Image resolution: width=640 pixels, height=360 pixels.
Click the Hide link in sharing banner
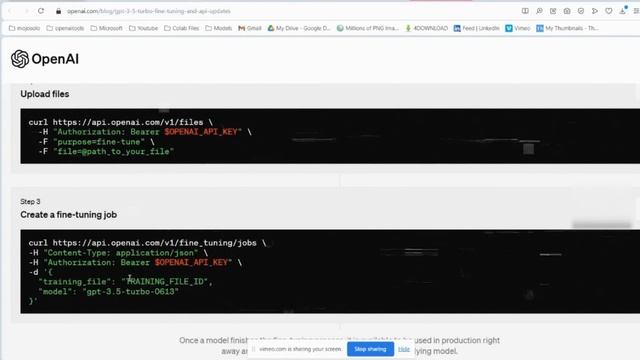[404, 349]
